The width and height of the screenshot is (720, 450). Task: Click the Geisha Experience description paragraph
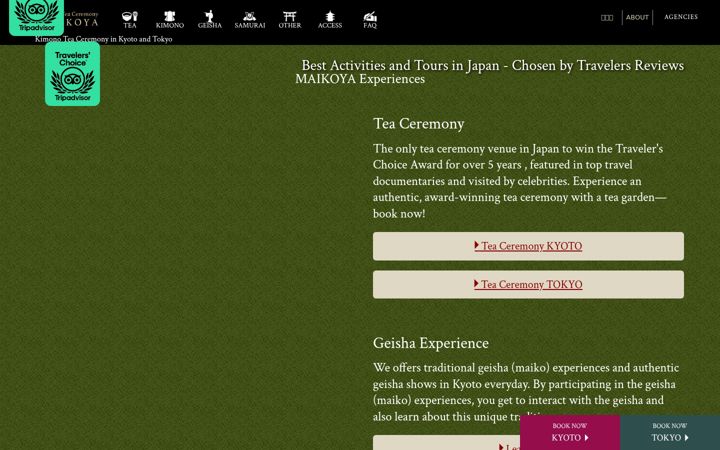526,392
